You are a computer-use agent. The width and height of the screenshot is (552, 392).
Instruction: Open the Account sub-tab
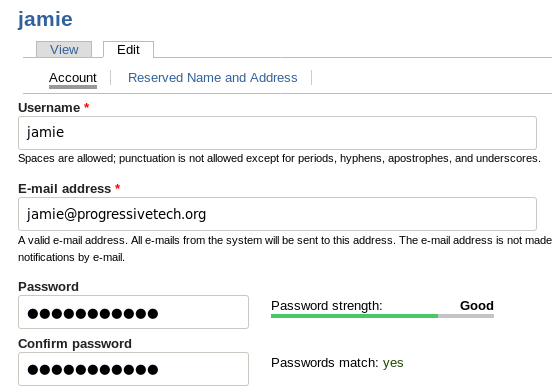[x=73, y=78]
